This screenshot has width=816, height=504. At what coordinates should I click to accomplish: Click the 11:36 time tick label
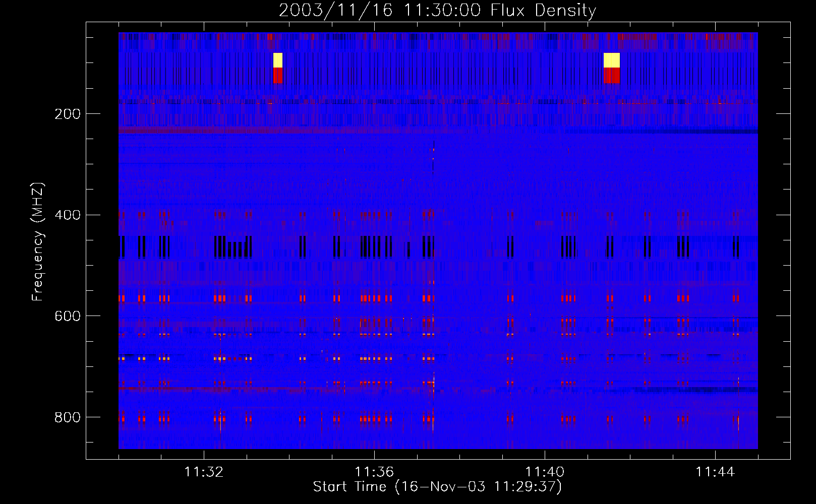click(x=374, y=472)
